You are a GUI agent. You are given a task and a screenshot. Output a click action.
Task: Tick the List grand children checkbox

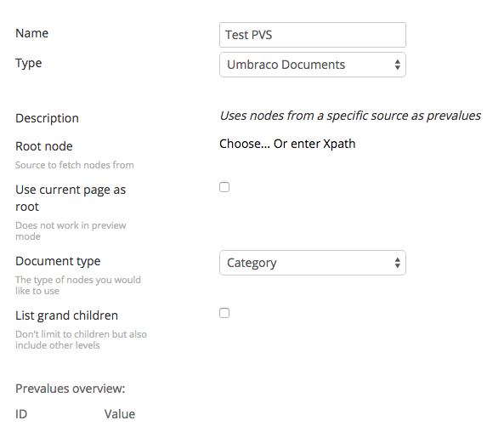pyautogui.click(x=224, y=313)
